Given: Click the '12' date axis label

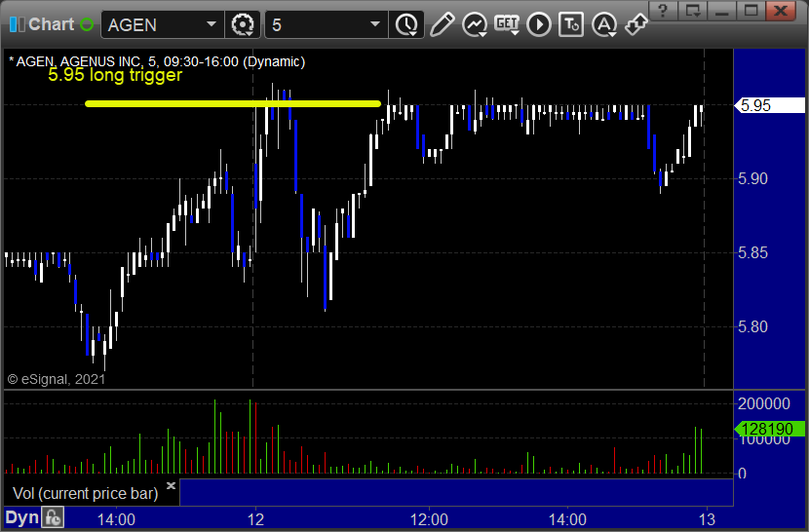Looking at the screenshot, I should pyautogui.click(x=255, y=519).
